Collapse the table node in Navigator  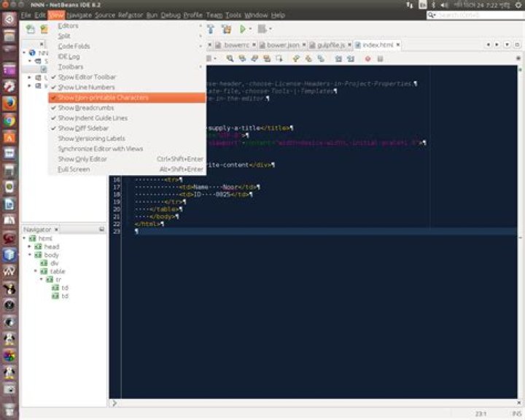coord(36,271)
